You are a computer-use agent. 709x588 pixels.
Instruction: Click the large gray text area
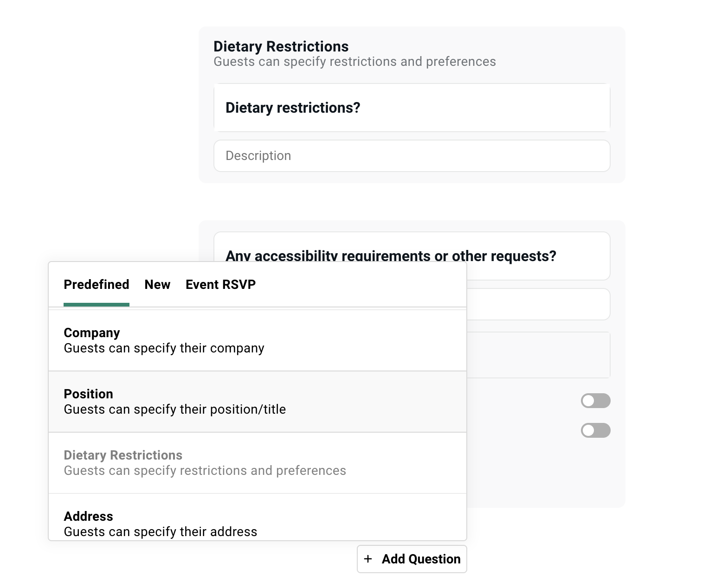[x=538, y=355]
